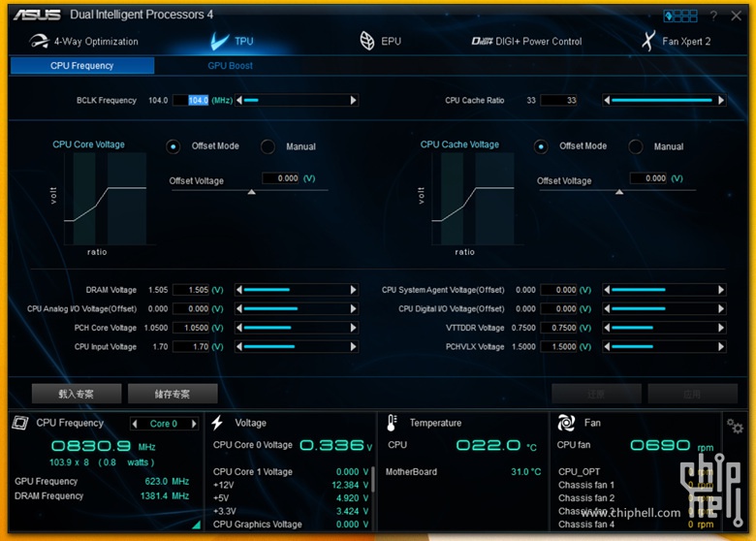The height and width of the screenshot is (541, 756).
Task: Increase DRAM Voltage with right arrow
Action: click(354, 290)
